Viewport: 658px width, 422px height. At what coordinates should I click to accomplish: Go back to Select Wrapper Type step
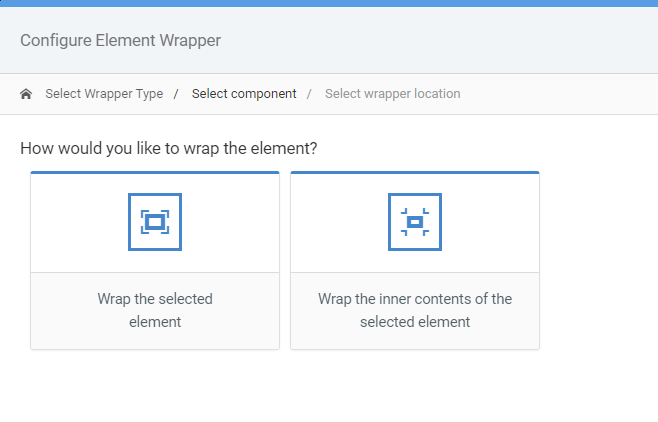pos(104,94)
